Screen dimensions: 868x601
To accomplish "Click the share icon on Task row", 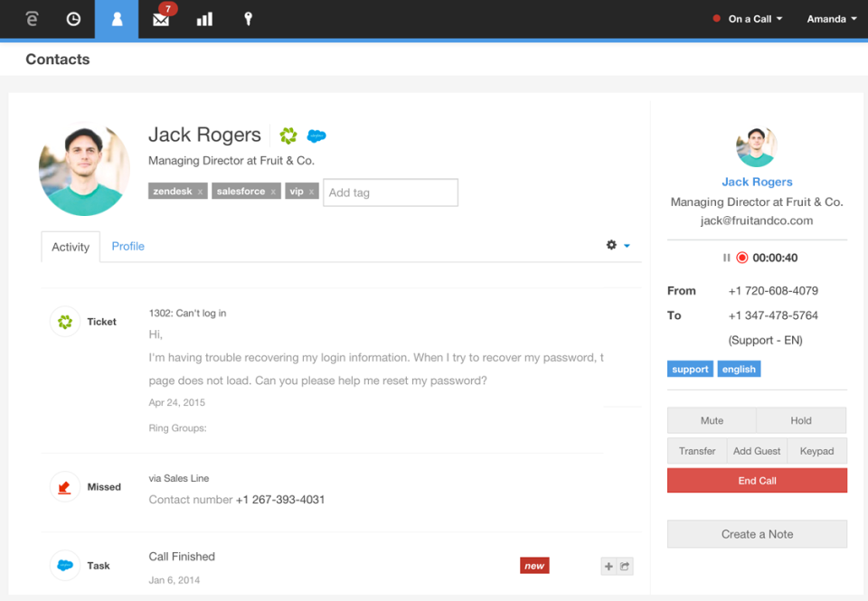I will point(625,567).
